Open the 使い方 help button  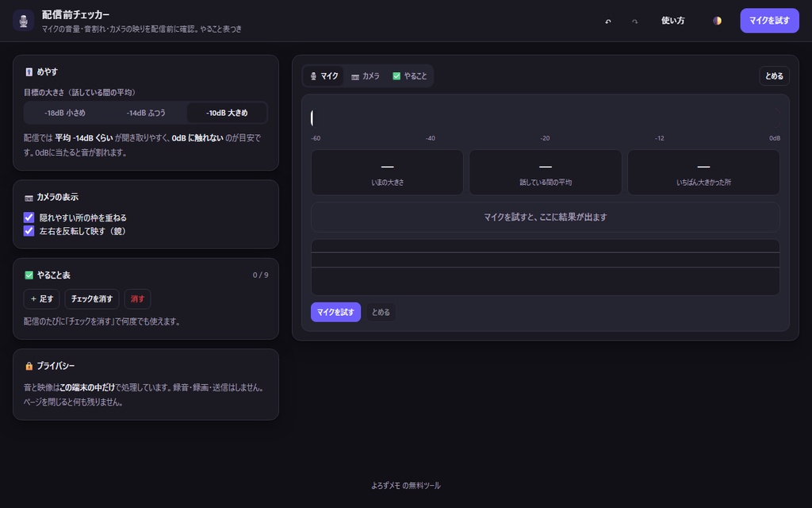[x=672, y=21]
